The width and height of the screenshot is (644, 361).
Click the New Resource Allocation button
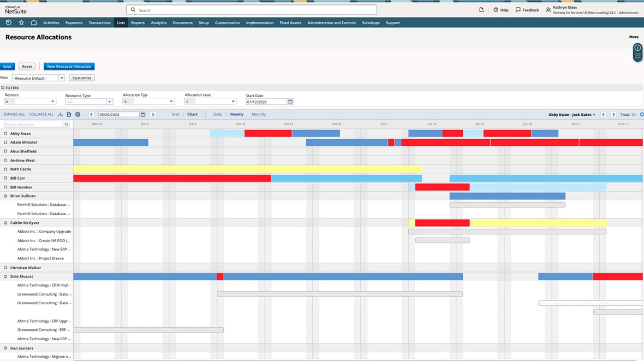tap(69, 67)
